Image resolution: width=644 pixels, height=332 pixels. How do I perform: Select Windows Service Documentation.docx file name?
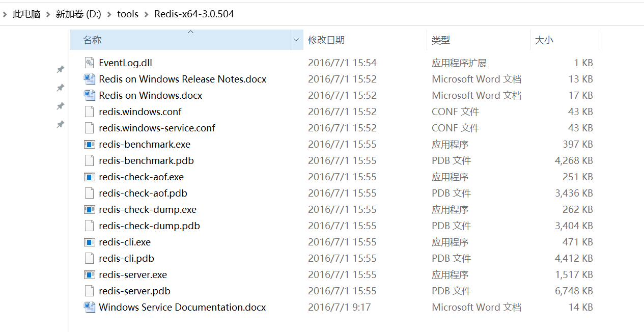pos(182,307)
